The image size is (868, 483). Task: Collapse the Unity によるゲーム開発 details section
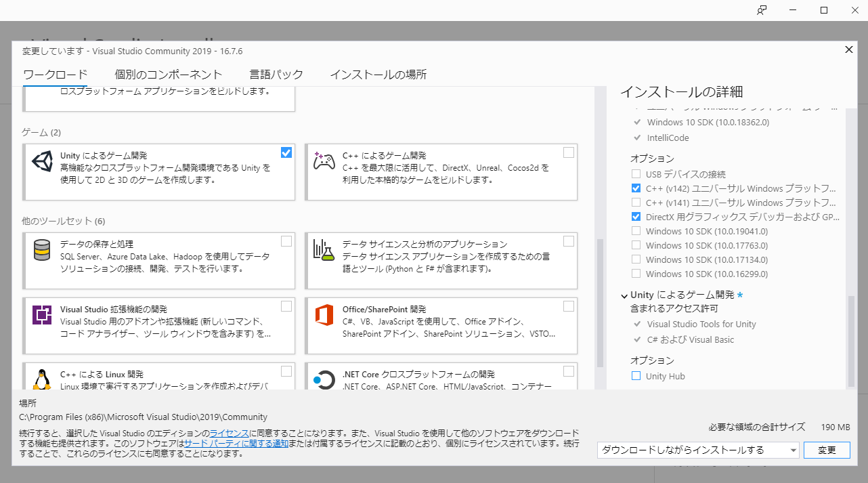624,295
